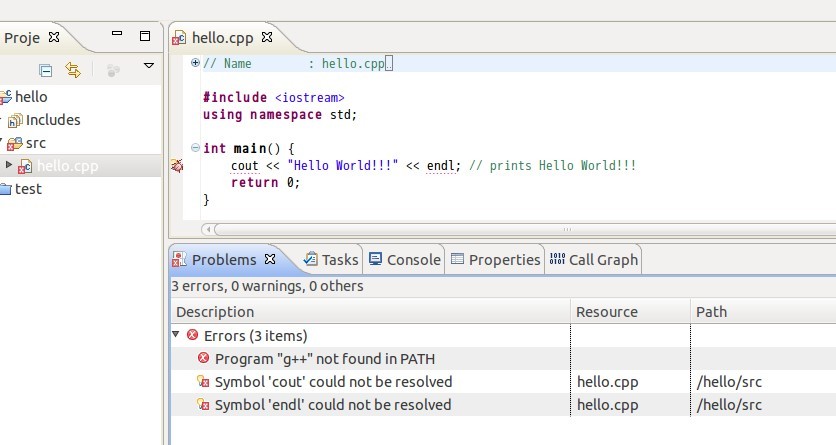Select "Symbol 'endl' could not be resolved" error
The height and width of the screenshot is (445, 836).
coord(333,405)
